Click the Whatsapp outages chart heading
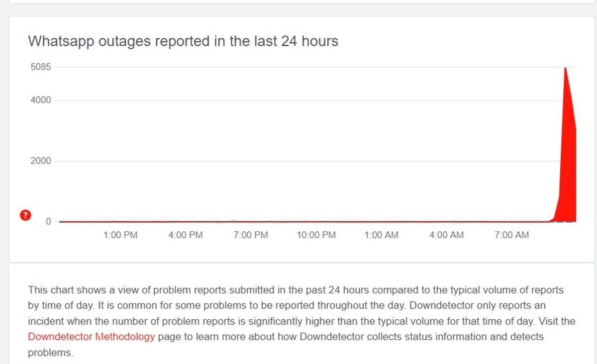The width and height of the screenshot is (597, 364). (x=183, y=41)
